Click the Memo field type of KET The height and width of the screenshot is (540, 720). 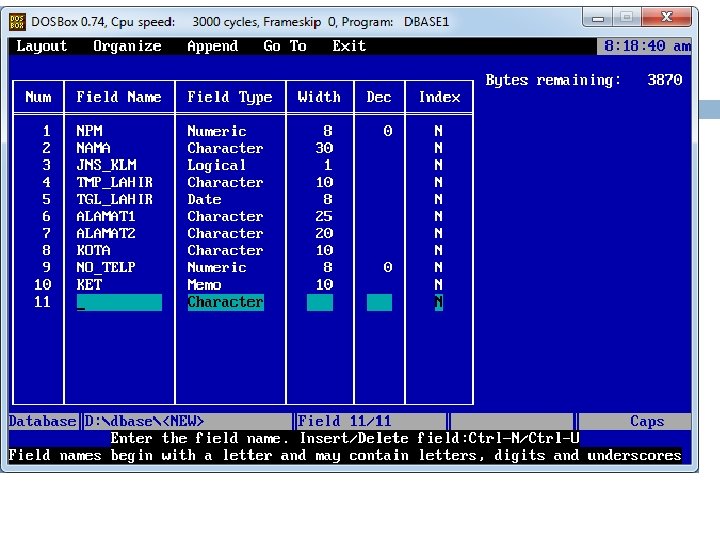[x=204, y=285]
